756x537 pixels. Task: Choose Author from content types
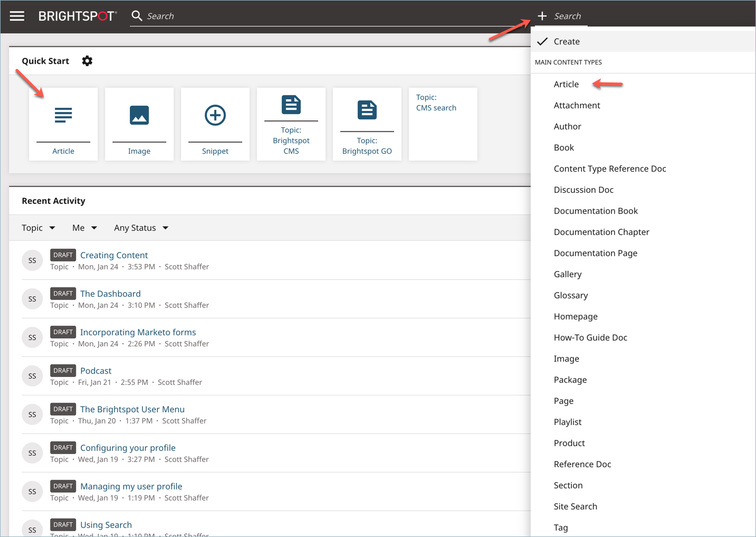click(x=567, y=126)
